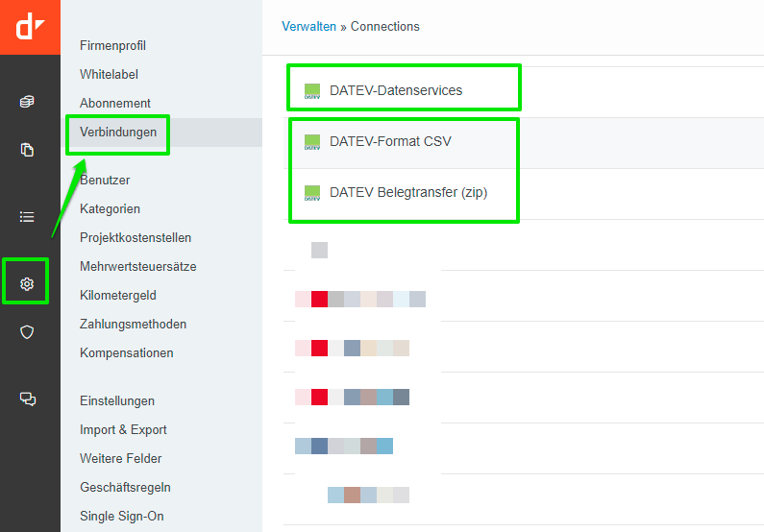Open the coins expenses sidebar icon
The image size is (764, 532).
27,102
